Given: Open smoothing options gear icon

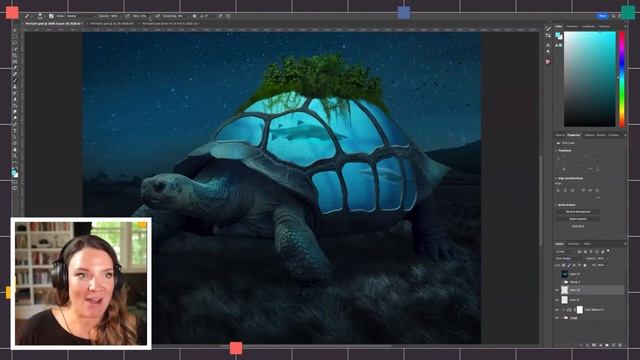Looking at the screenshot, I should [194, 16].
